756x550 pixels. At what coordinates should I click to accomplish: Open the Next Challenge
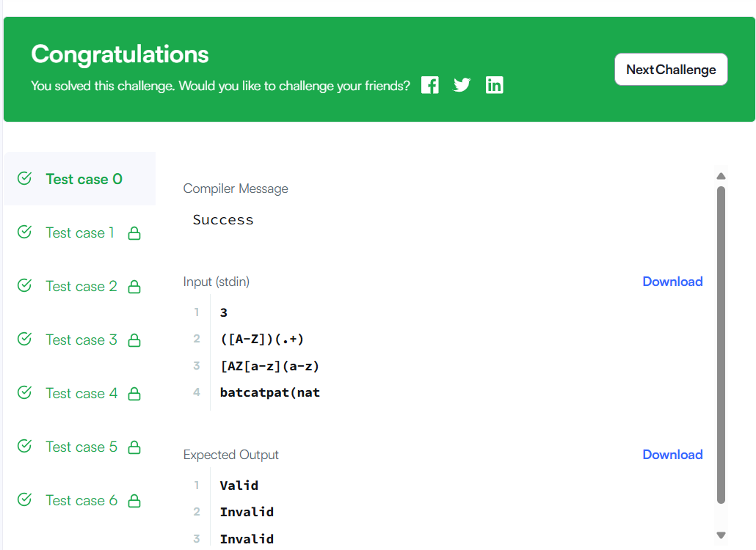(671, 70)
